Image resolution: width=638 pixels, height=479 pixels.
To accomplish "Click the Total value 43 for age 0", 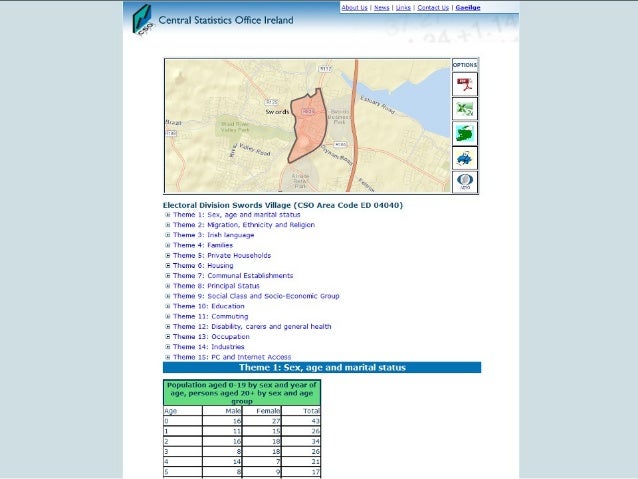I will [x=301, y=421].
